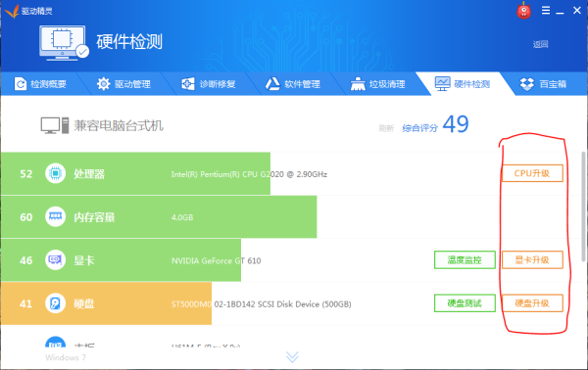Screen dimensions: 588x370
Task: Click the 检测概要 refresh icon
Action: [21, 84]
